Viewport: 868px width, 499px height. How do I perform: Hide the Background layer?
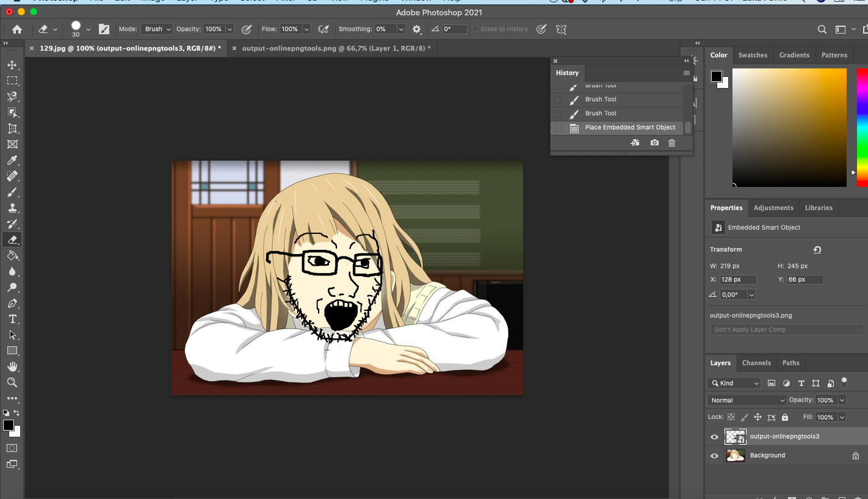click(x=714, y=456)
